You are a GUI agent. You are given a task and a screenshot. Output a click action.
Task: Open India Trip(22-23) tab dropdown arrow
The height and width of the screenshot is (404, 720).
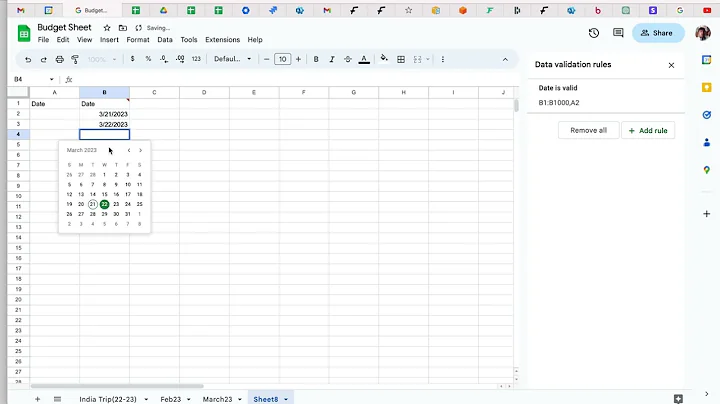point(146,399)
